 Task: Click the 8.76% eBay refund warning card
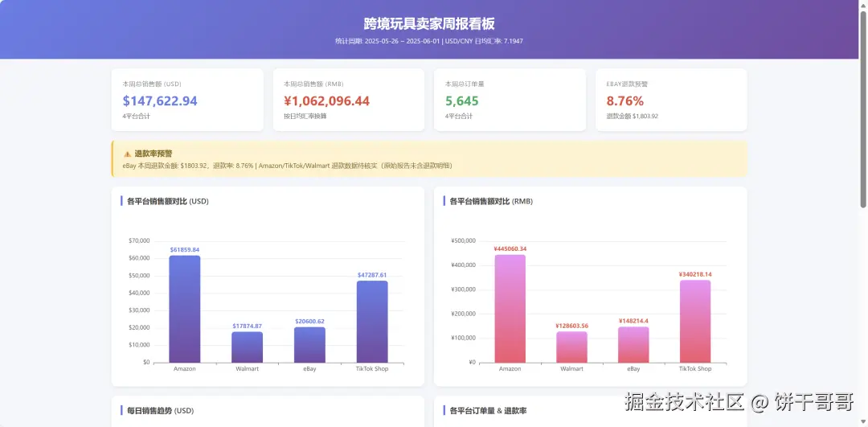click(x=671, y=100)
